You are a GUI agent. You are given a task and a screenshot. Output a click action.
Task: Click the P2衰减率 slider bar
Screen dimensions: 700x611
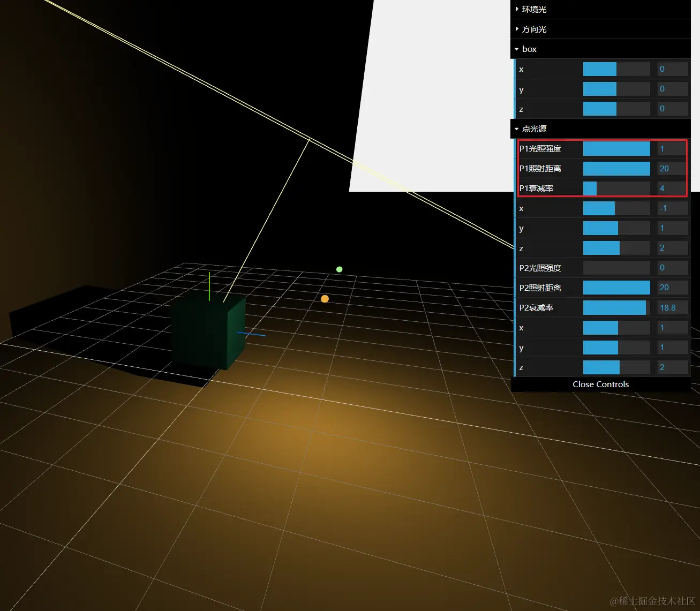click(616, 307)
